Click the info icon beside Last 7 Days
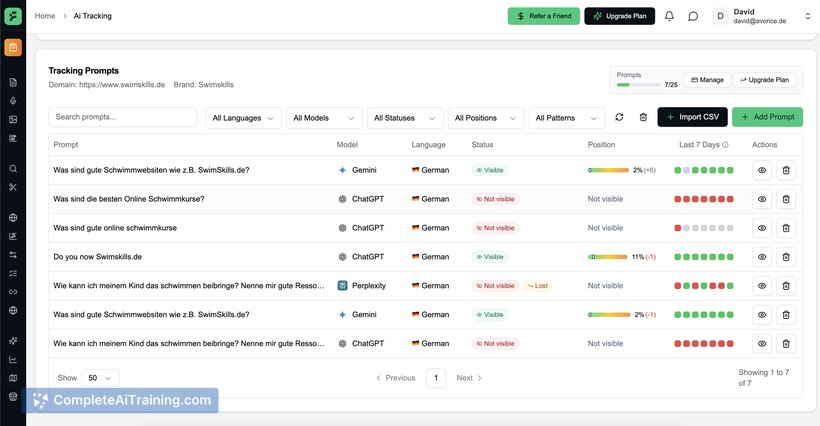This screenshot has height=426, width=820. coord(725,145)
